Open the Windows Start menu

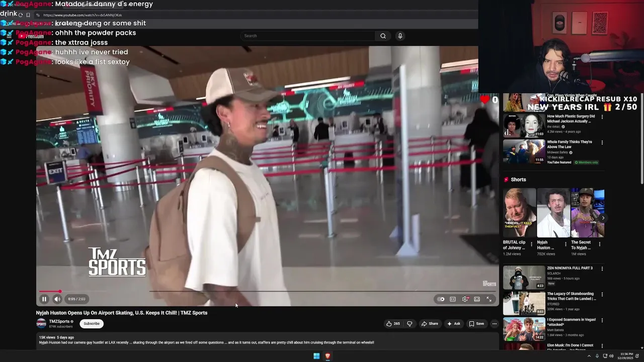point(316,356)
